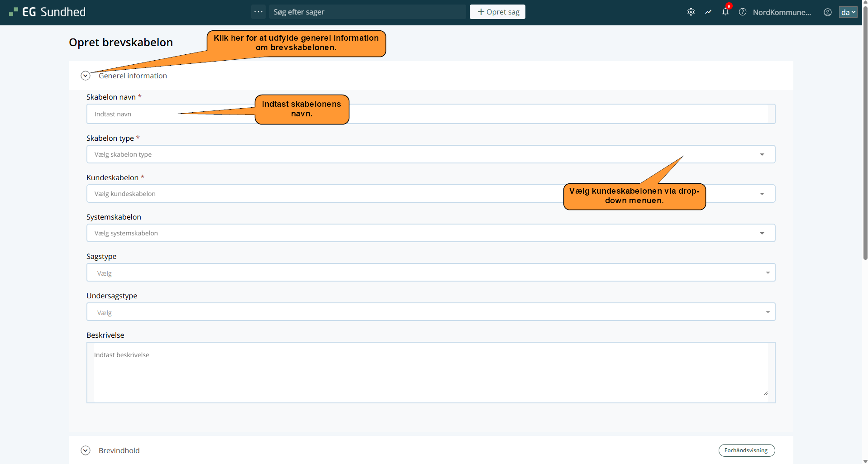Expand the Undersagstype dropdown

[x=430, y=312]
